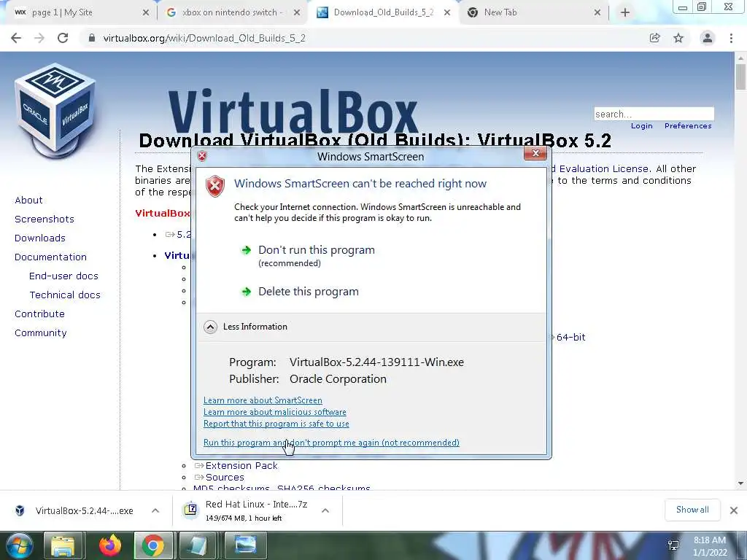747x560 pixels.
Task: Click the notepad-like taskbar icon
Action: pyautogui.click(x=197, y=545)
